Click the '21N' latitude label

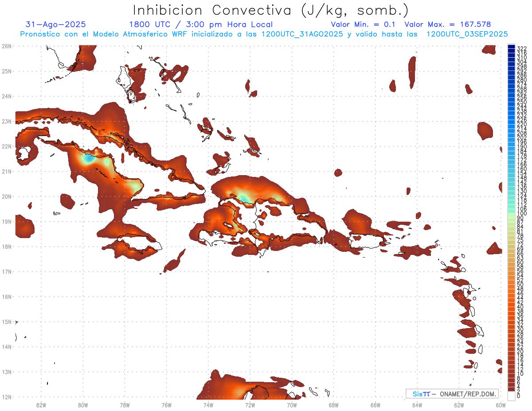[x=6, y=171]
